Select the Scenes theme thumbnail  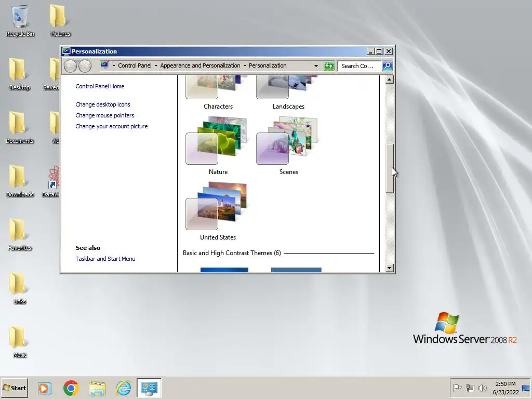[287, 141]
